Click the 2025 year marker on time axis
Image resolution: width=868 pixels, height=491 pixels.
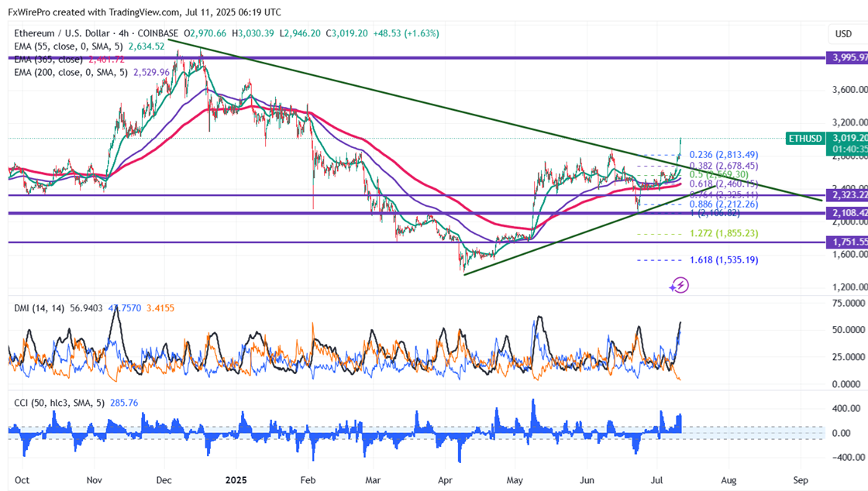tap(236, 480)
